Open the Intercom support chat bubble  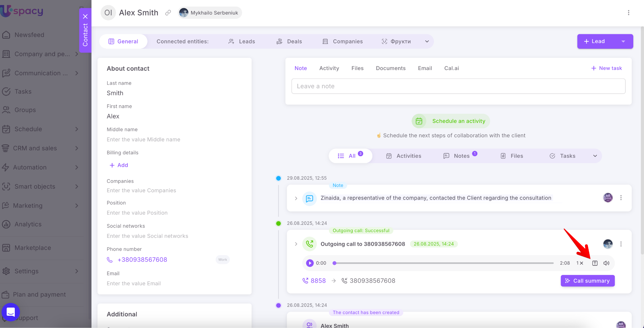pyautogui.click(x=11, y=312)
